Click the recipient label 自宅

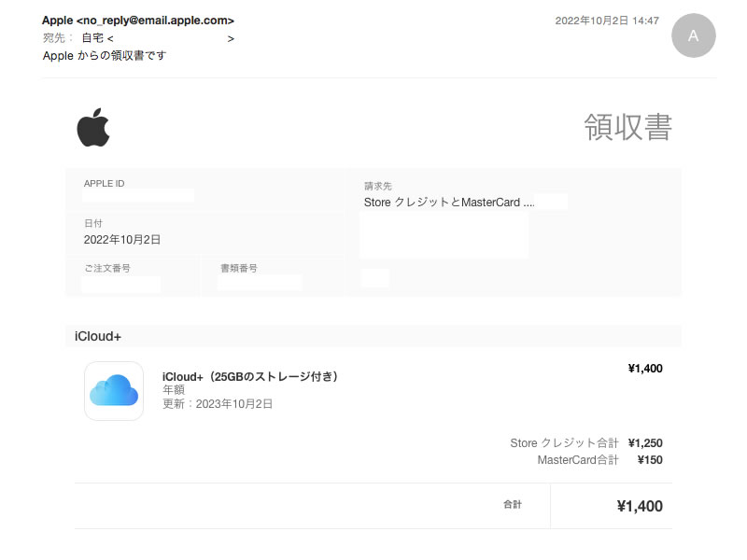[92, 38]
